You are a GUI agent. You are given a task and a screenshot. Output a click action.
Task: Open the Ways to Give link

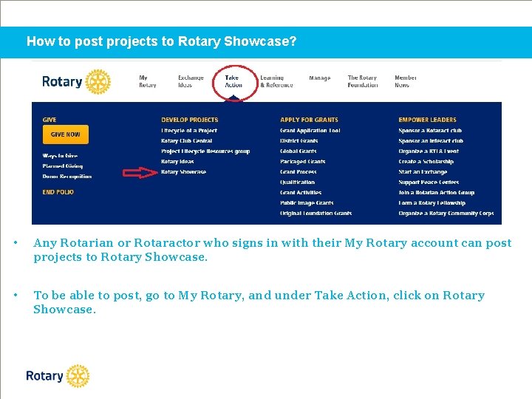[x=60, y=156]
